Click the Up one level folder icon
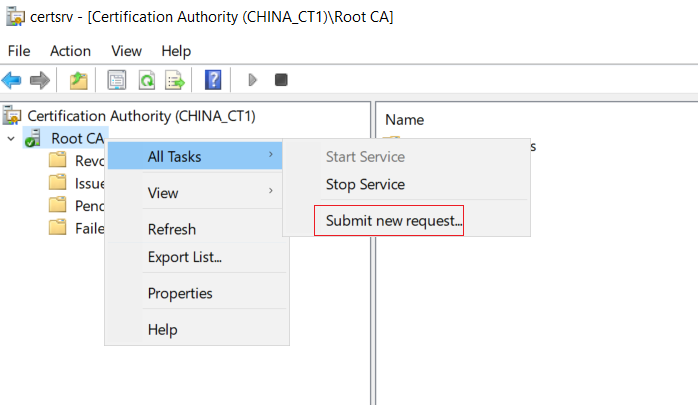Viewport: 698px width, 405px height. 78,81
